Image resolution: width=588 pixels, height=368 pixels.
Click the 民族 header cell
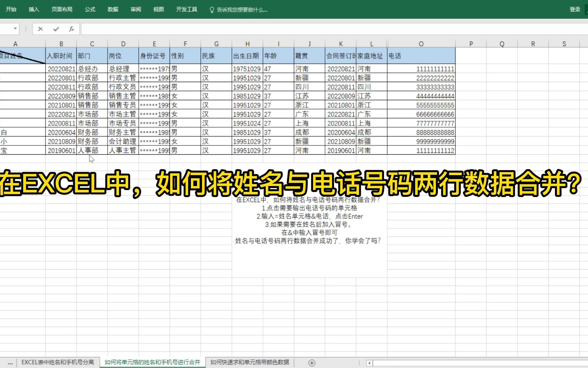click(216, 56)
